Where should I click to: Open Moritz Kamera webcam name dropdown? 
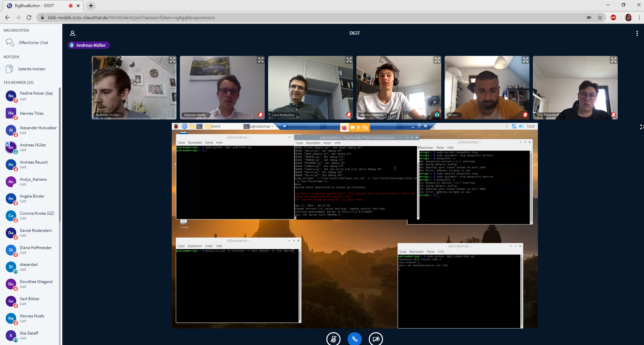point(373,115)
